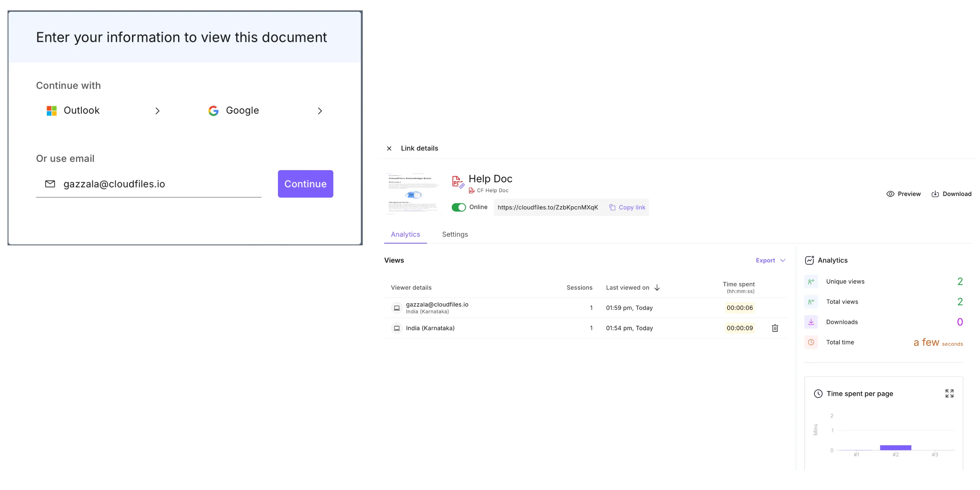This screenshot has height=490, width=980.
Task: Click the Copy link text
Action: 632,207
